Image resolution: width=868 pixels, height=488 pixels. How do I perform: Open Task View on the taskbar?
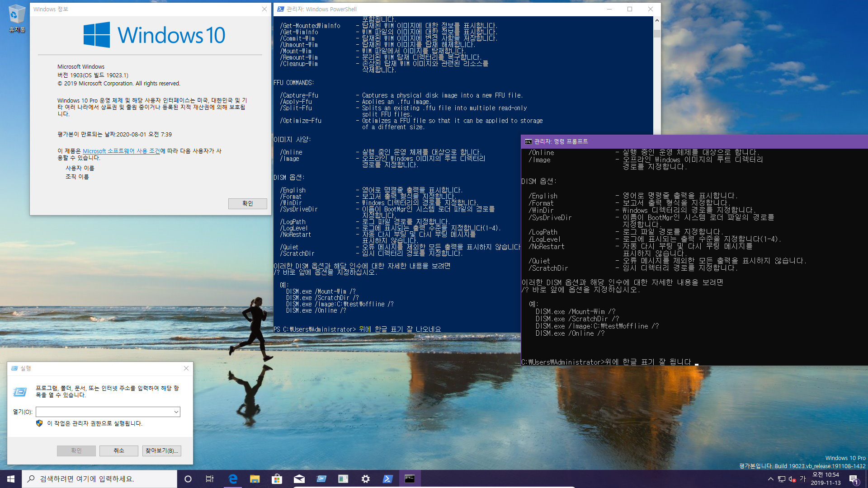click(210, 479)
